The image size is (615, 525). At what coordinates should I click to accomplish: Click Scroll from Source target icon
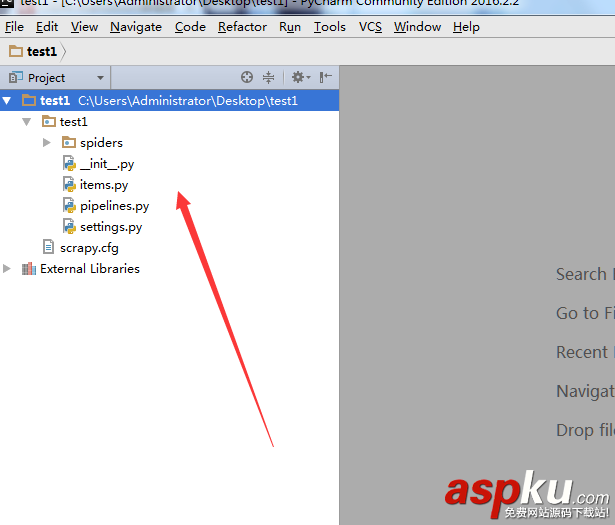tap(247, 77)
